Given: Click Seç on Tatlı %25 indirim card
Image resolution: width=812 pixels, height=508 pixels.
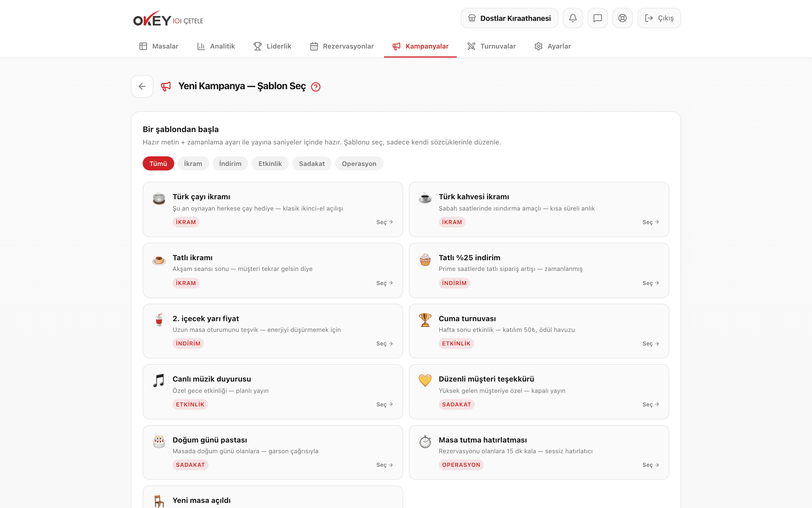Looking at the screenshot, I should point(651,283).
